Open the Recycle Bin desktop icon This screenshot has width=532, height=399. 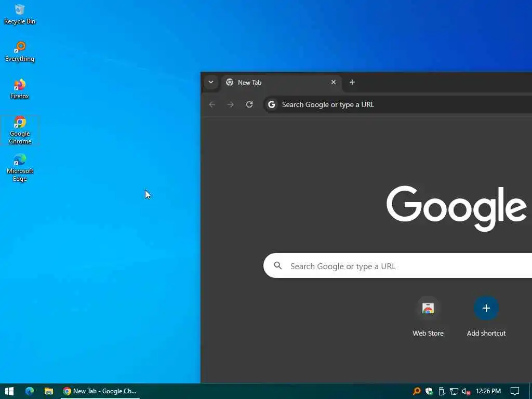pyautogui.click(x=20, y=14)
